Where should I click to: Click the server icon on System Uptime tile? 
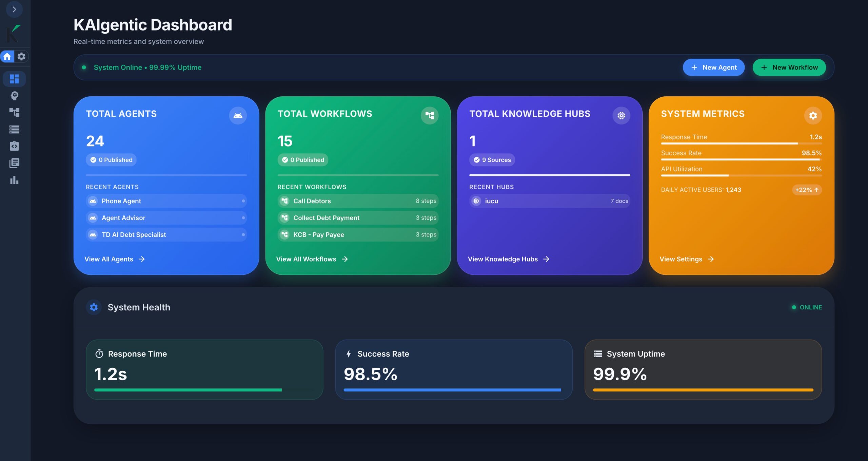point(598,354)
